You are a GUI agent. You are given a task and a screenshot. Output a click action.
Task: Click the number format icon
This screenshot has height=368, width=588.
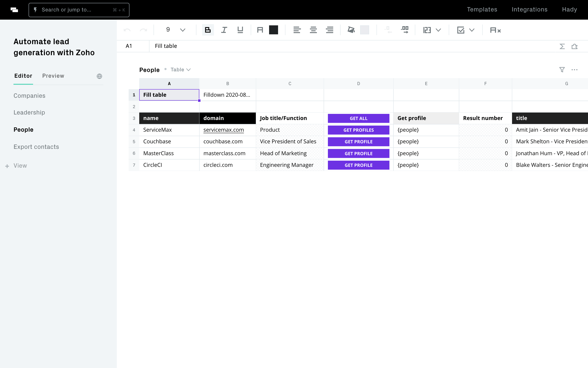[427, 30]
